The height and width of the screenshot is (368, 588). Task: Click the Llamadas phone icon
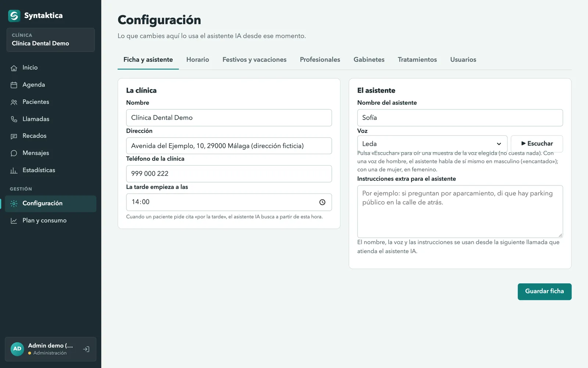tap(14, 119)
